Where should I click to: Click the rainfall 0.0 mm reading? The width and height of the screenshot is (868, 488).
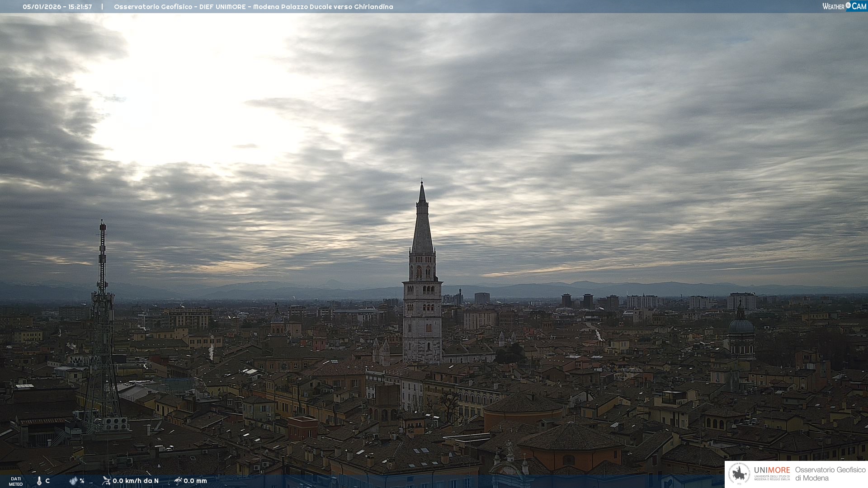click(195, 481)
